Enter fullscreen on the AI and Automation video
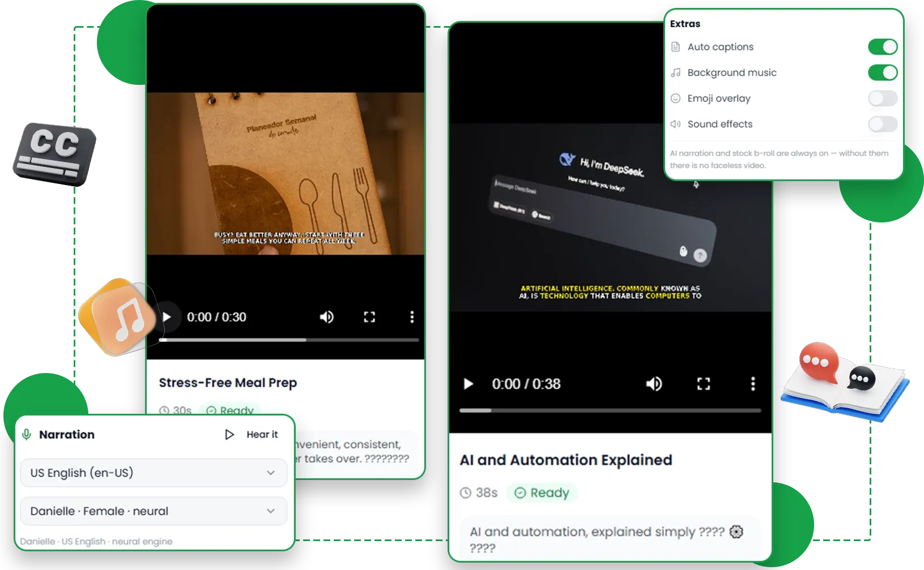924x570 pixels. tap(704, 384)
